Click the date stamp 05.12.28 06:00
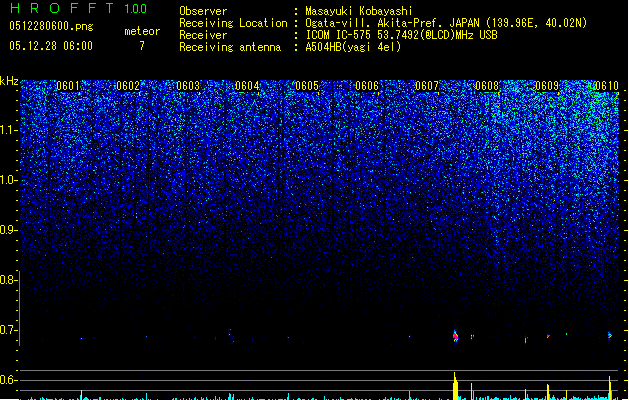This screenshot has height=400, width=629. [51, 46]
